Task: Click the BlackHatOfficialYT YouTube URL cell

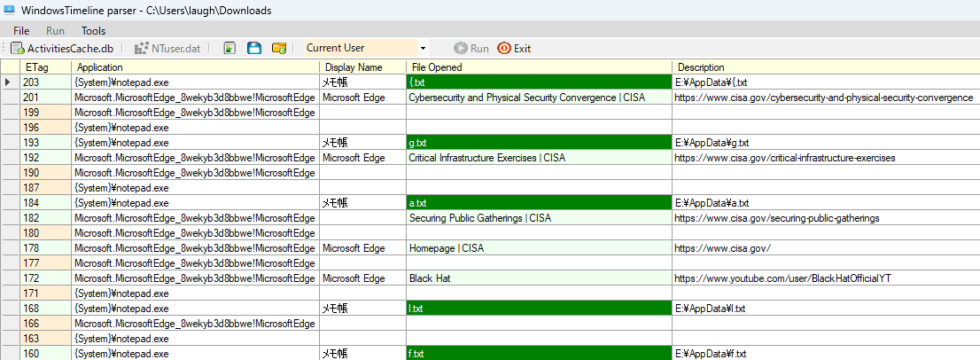Action: pyautogui.click(x=826, y=278)
